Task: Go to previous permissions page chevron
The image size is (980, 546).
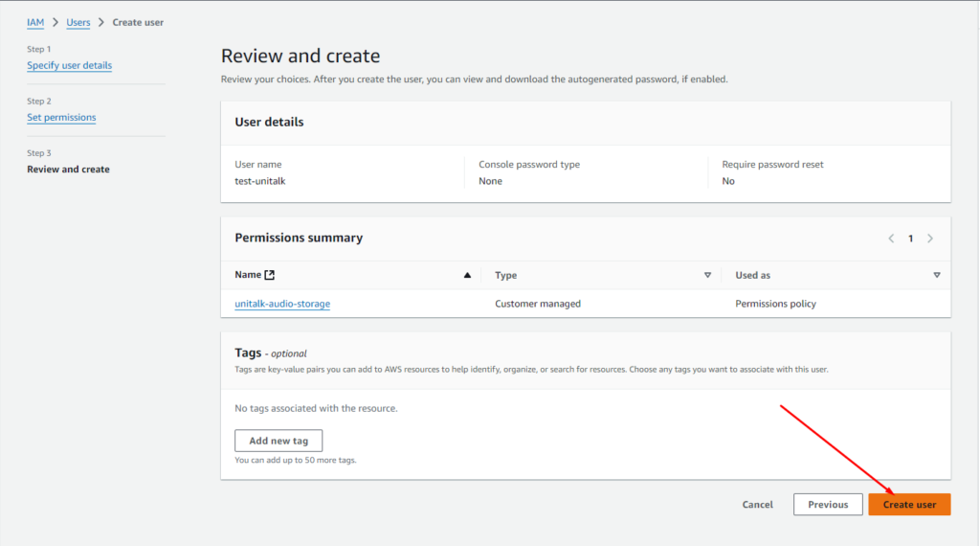Action: pyautogui.click(x=891, y=239)
